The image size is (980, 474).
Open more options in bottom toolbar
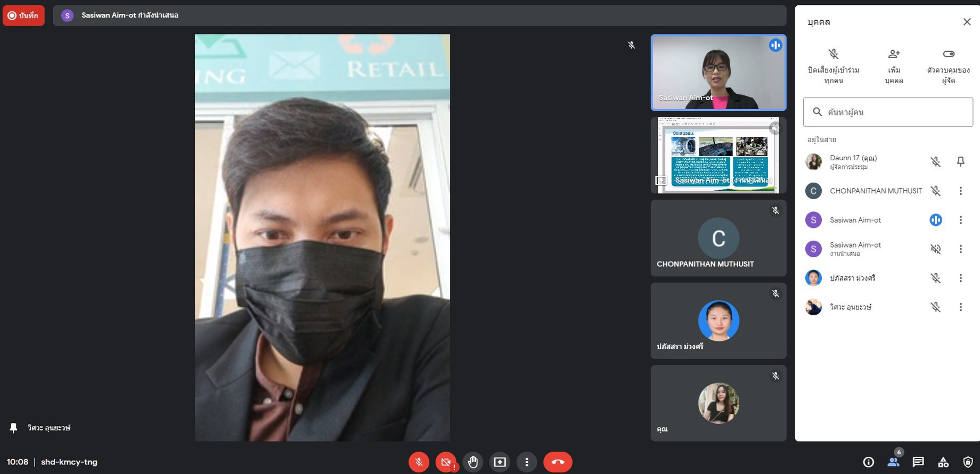tap(527, 462)
